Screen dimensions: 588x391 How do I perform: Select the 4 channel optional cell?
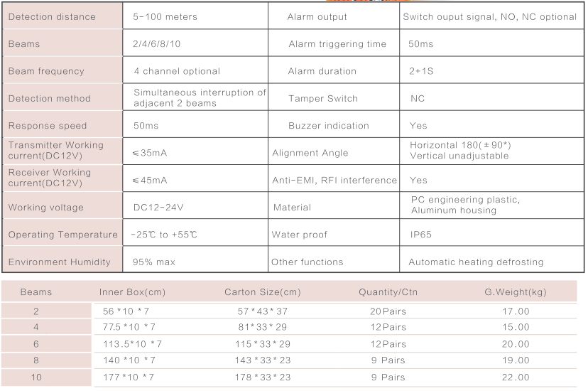195,70
